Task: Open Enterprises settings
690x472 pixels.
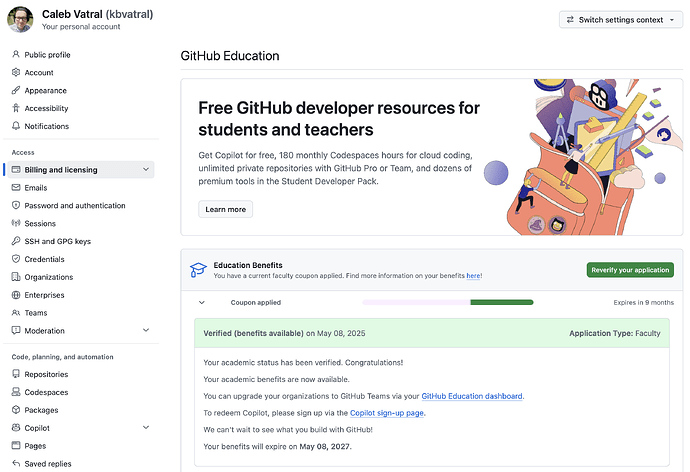Action: click(44, 295)
